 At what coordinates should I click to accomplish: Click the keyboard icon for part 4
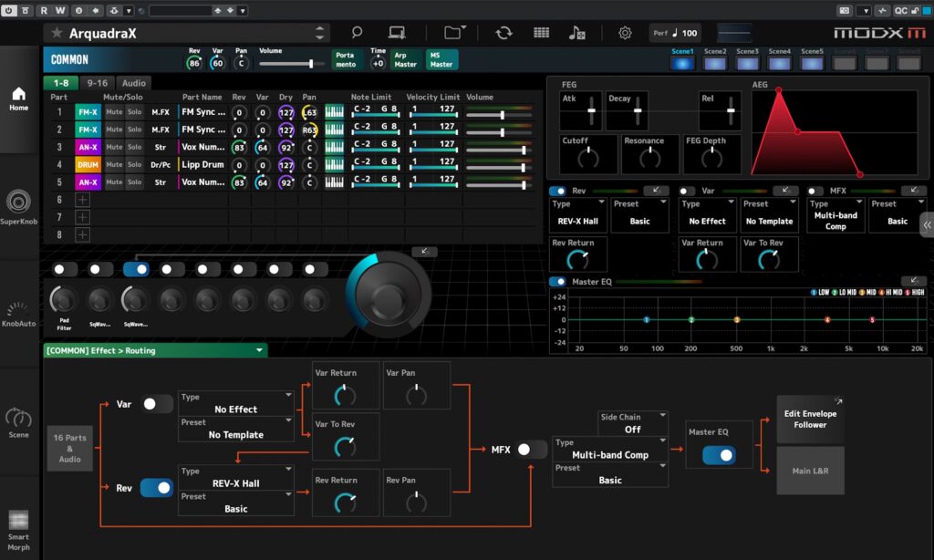[335, 165]
